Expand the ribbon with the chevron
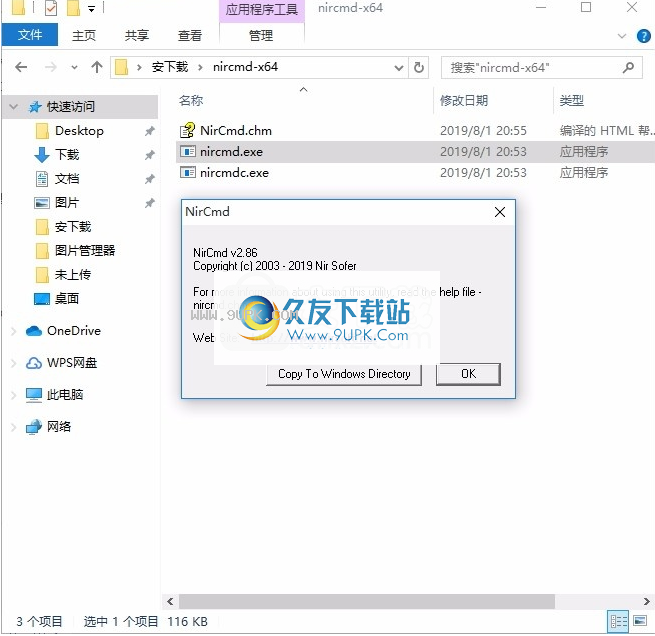The image size is (655, 636). click(x=622, y=36)
